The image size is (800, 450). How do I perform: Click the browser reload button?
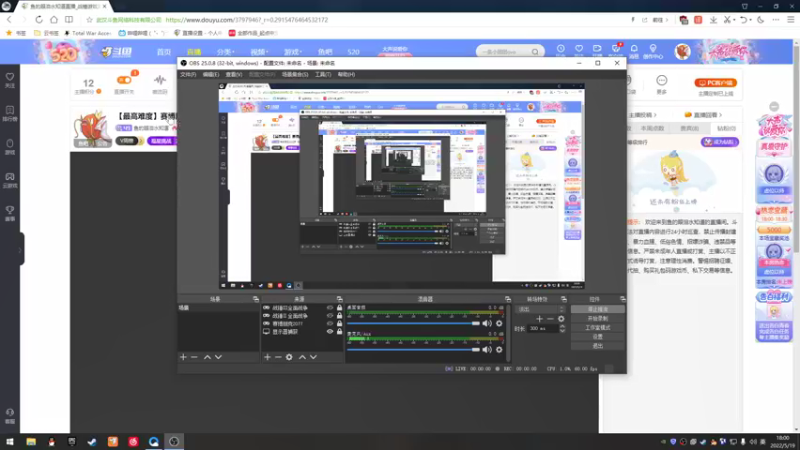point(39,20)
